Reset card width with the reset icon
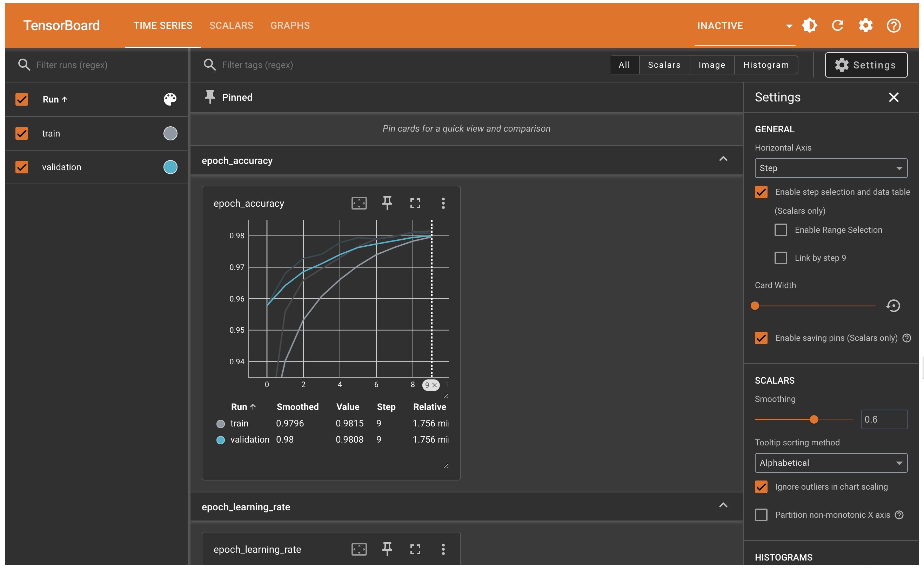 (x=893, y=306)
